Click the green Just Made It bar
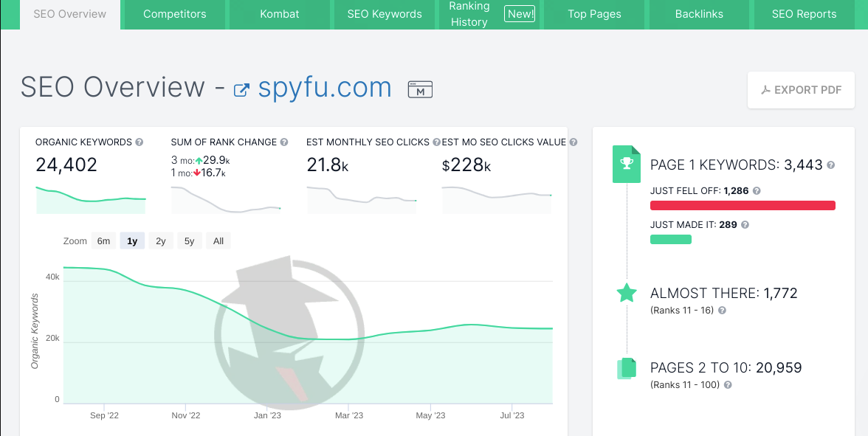Screen dimensions: 868x436 671,240
